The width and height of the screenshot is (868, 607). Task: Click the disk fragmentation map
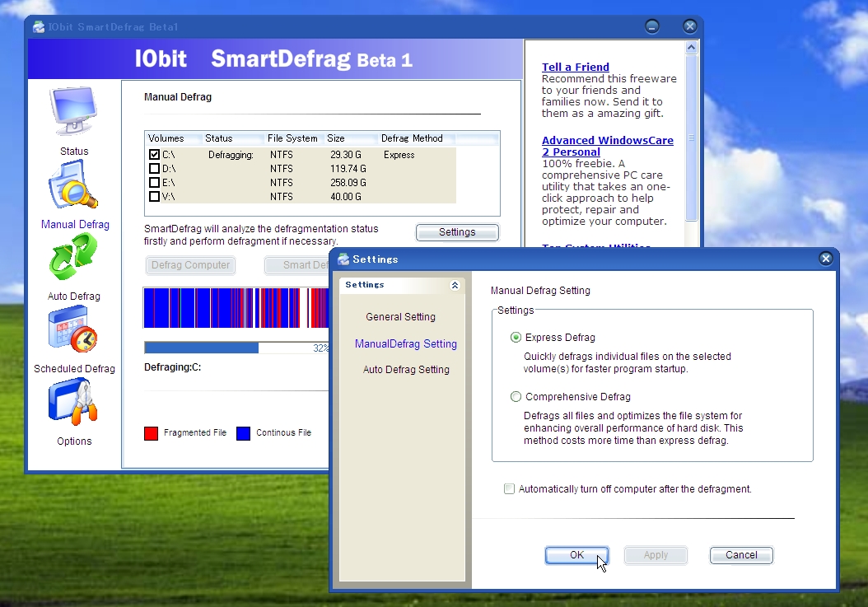[236, 308]
